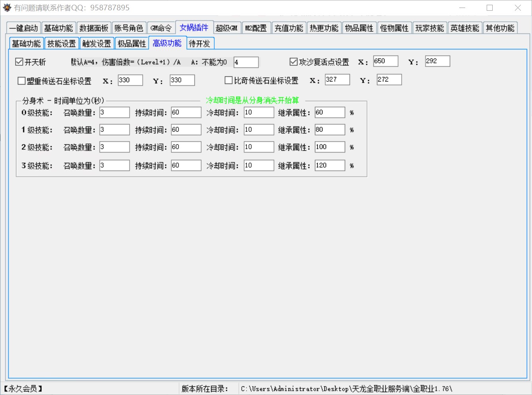Screen dimensions: 532x395
Task: Open the top-row 基础功能 tab
Action: tap(58, 28)
